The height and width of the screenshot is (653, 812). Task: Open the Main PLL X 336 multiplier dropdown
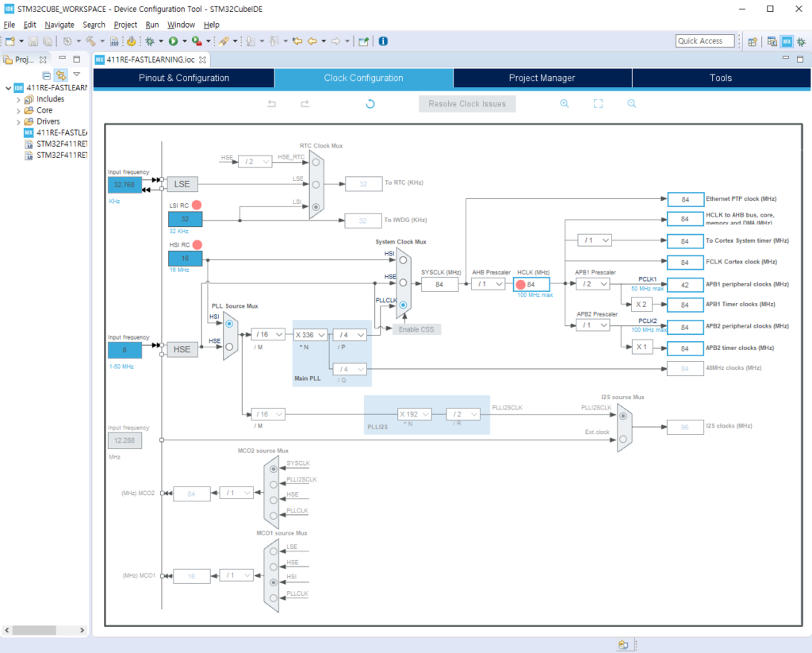coord(310,335)
